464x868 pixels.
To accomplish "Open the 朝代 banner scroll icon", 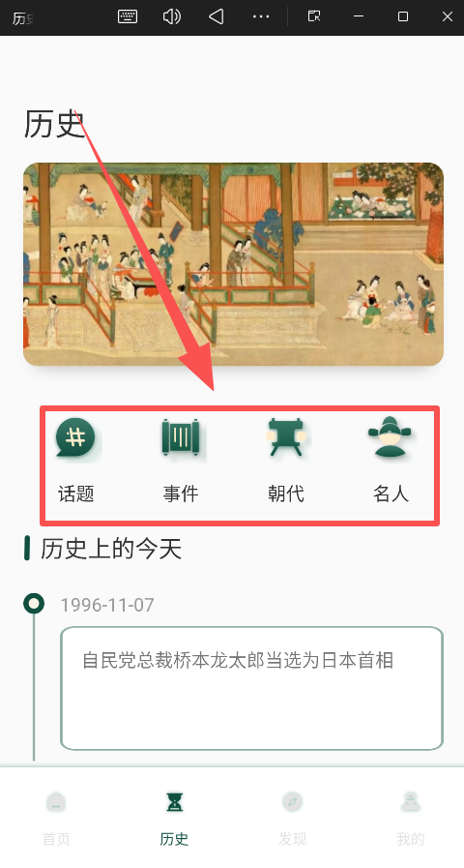I will click(x=285, y=437).
